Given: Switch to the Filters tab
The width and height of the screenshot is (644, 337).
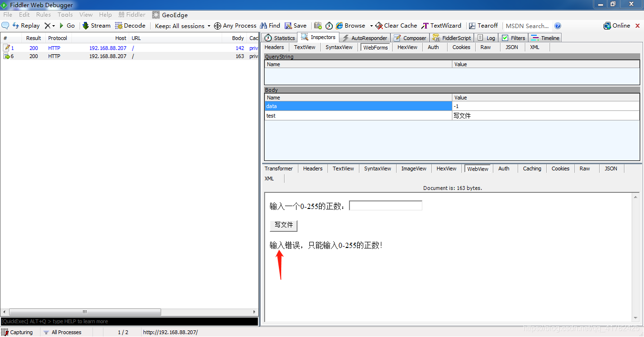Looking at the screenshot, I should [x=513, y=38].
